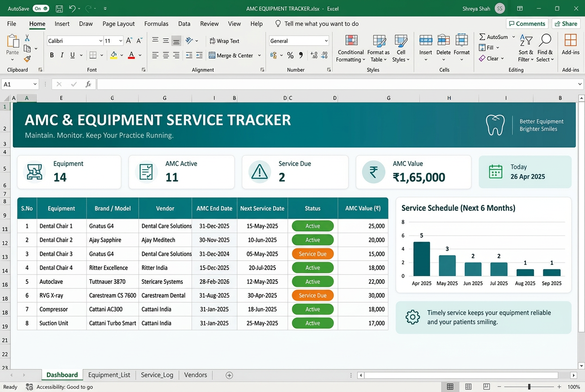Toggle Wrap Text
The width and height of the screenshot is (585, 392).
pos(224,41)
